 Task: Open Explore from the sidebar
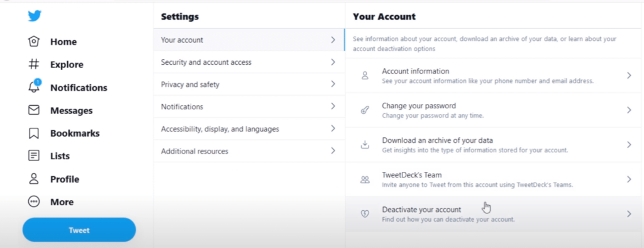67,65
